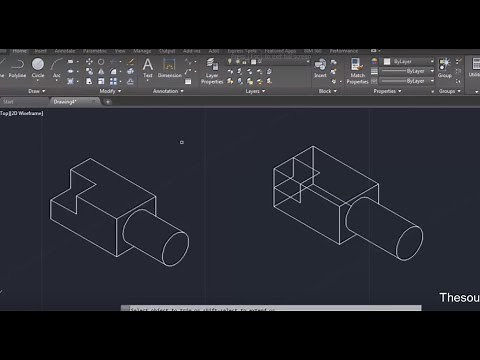
Task: Click the Ellipse tool in Draw panel
Action: 70,71
